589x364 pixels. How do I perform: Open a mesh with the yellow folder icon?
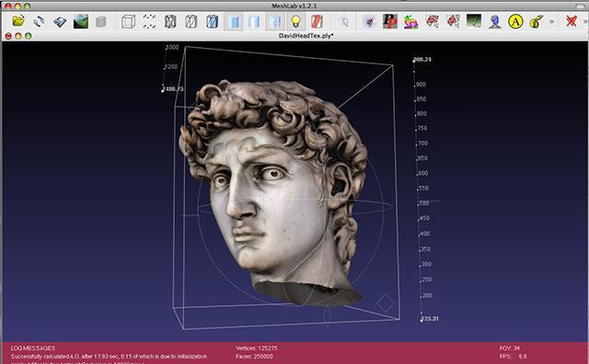point(17,21)
